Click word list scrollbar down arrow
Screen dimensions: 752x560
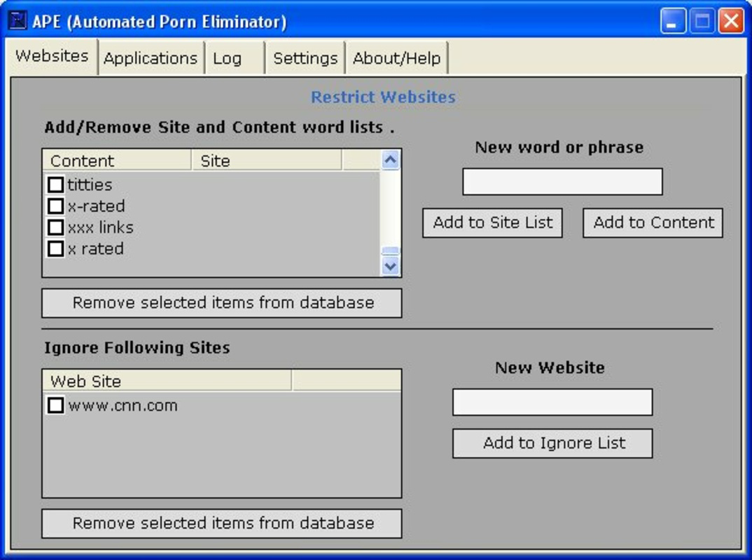(x=391, y=266)
